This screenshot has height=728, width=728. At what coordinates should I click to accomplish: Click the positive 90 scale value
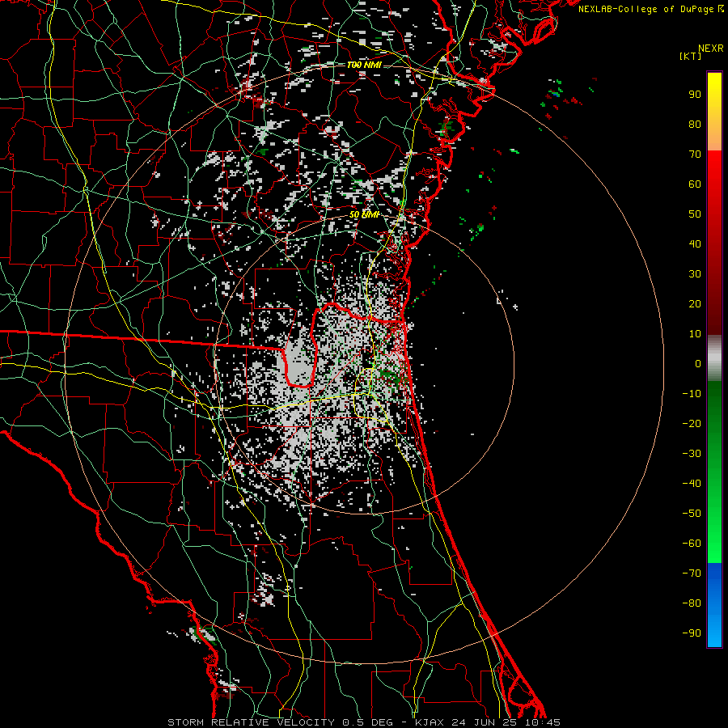[695, 95]
